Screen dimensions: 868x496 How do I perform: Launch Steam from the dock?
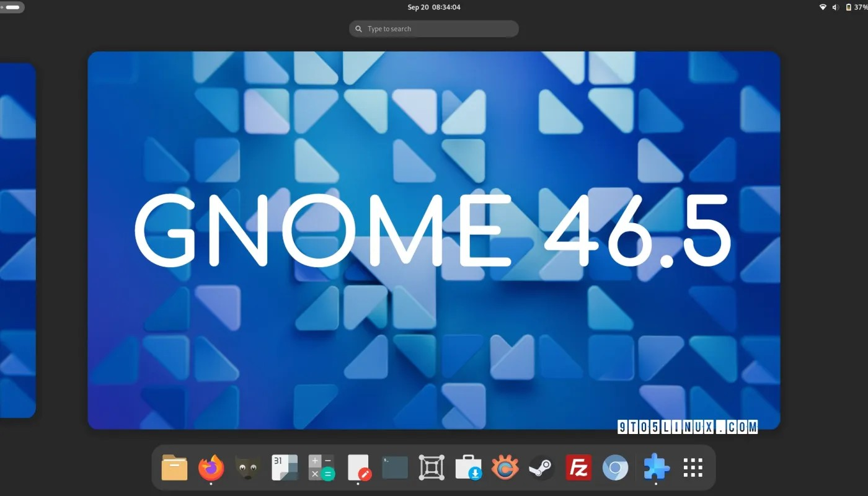click(541, 467)
